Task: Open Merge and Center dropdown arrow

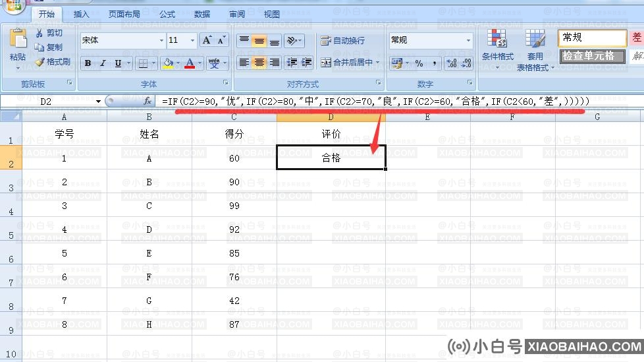Action: (377, 63)
